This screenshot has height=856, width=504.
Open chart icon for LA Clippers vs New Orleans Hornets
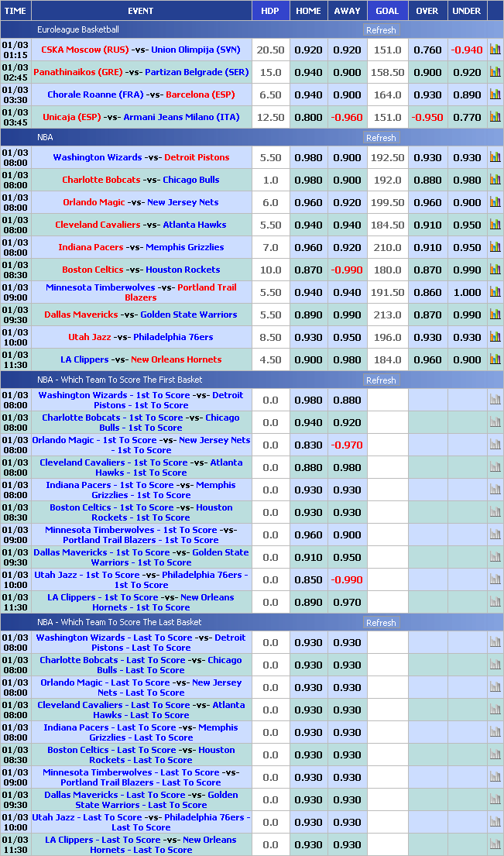tap(495, 359)
